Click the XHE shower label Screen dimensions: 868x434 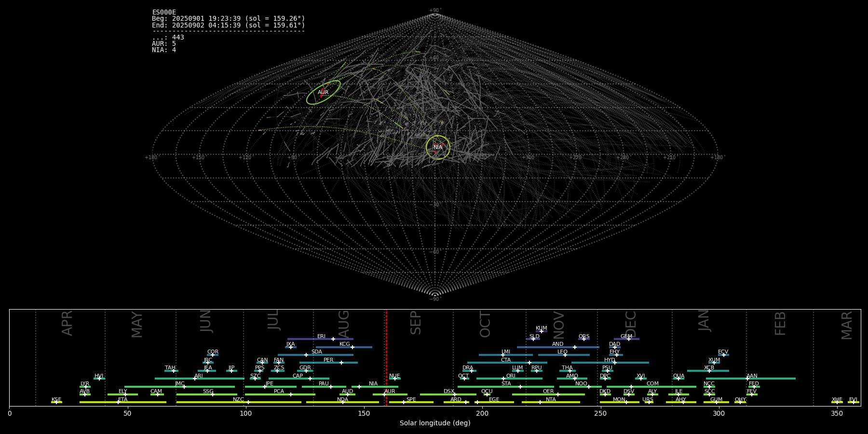point(837,400)
